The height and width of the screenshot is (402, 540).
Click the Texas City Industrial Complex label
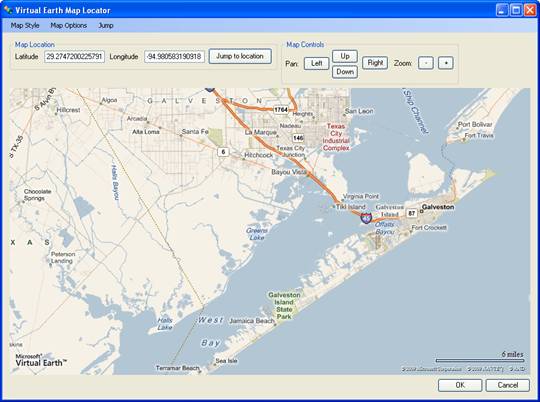click(336, 137)
